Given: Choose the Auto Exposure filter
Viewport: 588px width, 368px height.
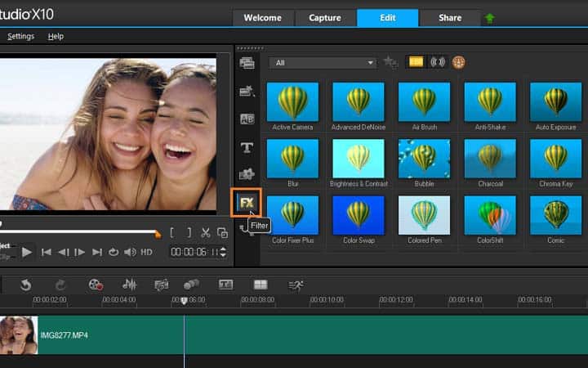Looking at the screenshot, I should click(556, 101).
